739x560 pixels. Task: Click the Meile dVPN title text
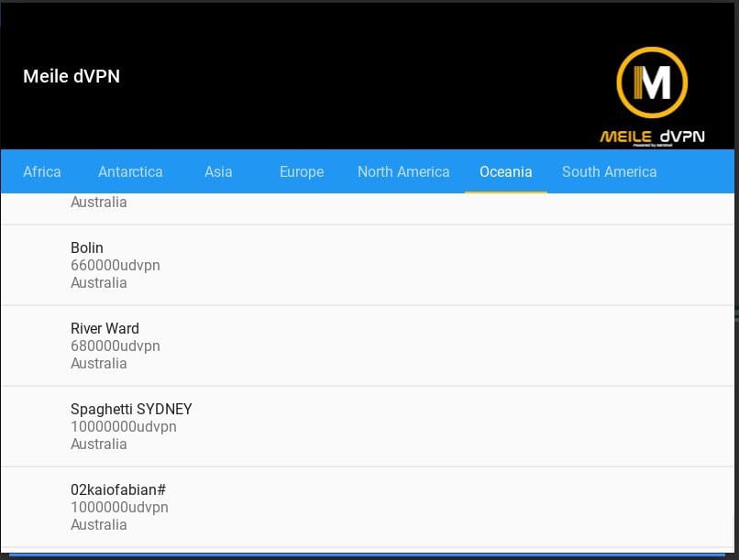click(x=72, y=76)
